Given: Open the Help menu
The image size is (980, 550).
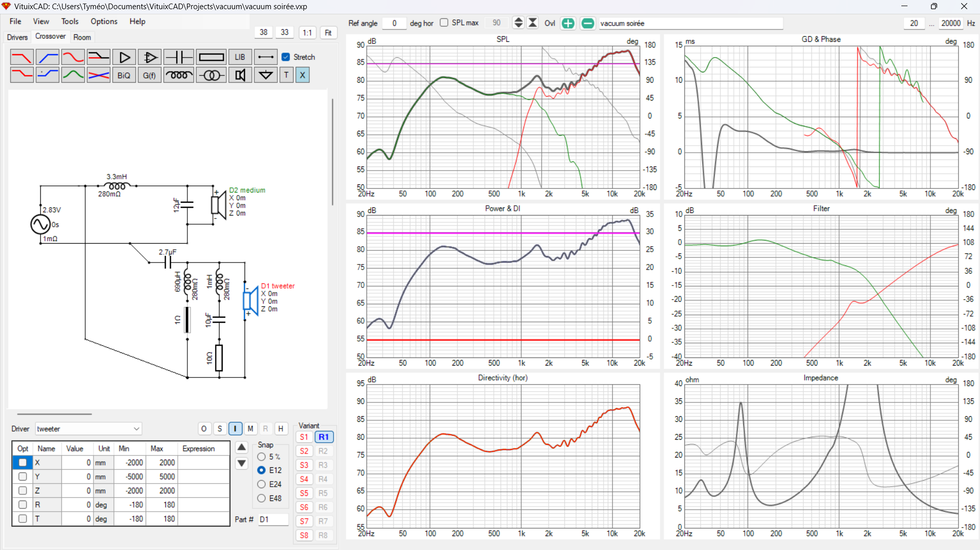Looking at the screenshot, I should pyautogui.click(x=137, y=21).
